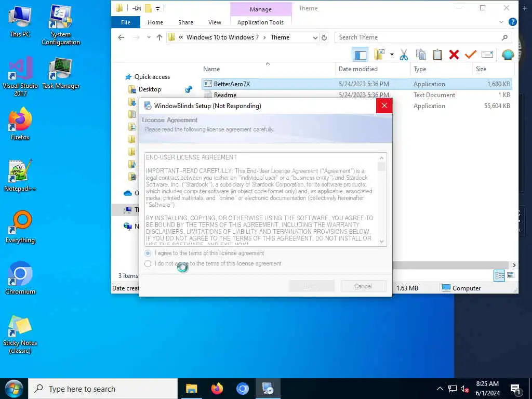Select the Manage contextual tab

coord(261,9)
